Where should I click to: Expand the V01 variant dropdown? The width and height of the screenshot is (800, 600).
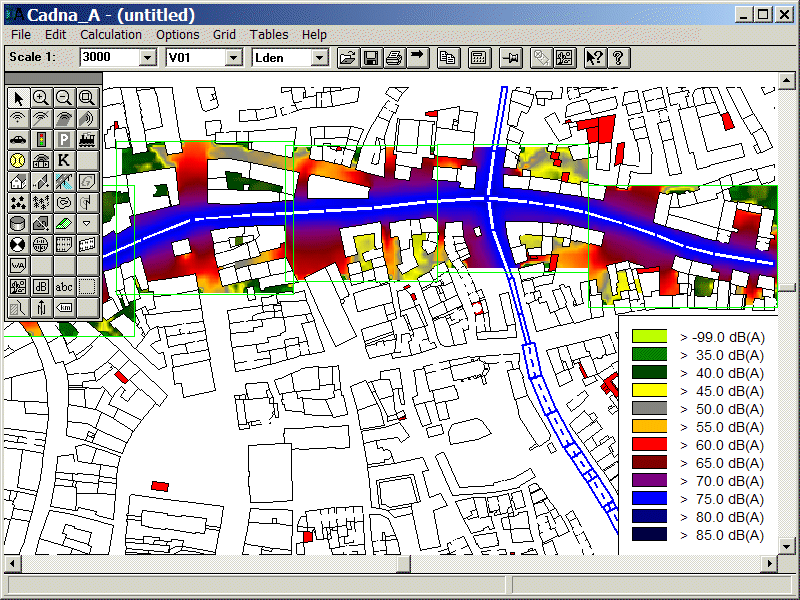tap(233, 58)
